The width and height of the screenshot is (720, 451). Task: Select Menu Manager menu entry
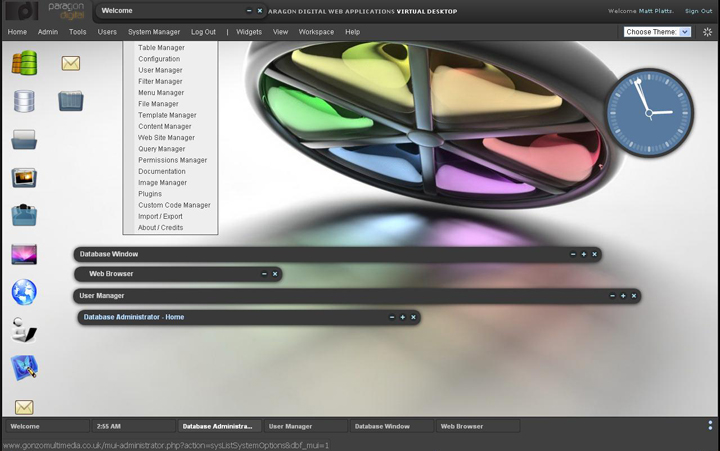coord(161,93)
